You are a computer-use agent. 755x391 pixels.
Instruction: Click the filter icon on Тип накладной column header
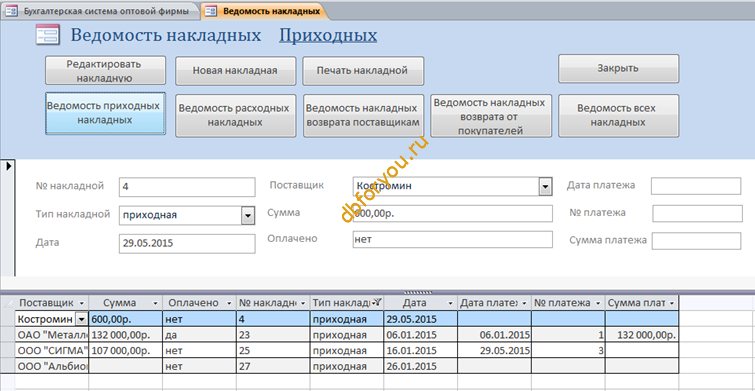378,302
